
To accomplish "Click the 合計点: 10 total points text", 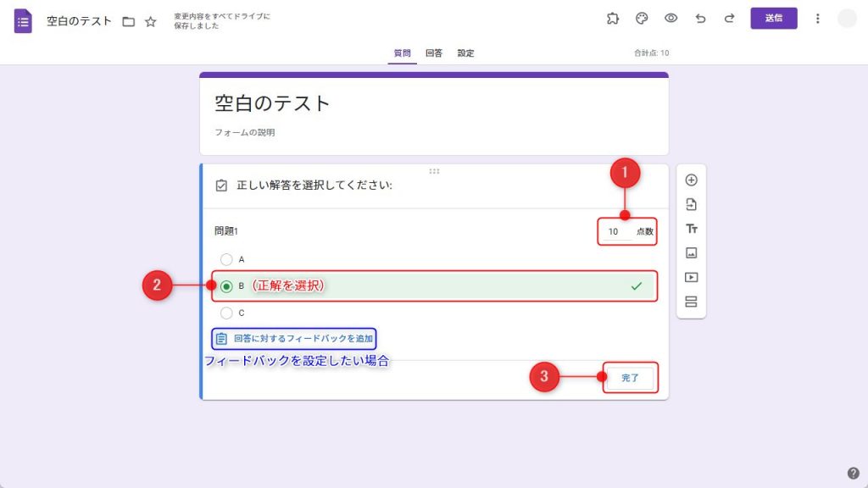I will pyautogui.click(x=651, y=53).
